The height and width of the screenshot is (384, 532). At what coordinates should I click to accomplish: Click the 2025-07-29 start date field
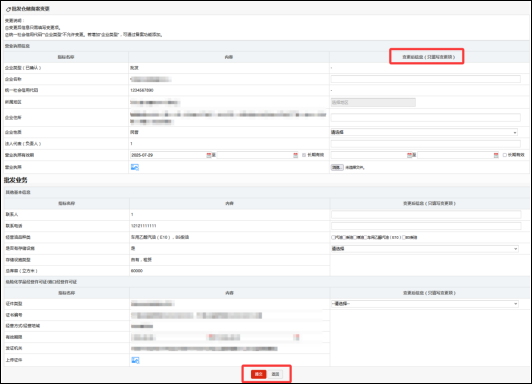(x=169, y=155)
